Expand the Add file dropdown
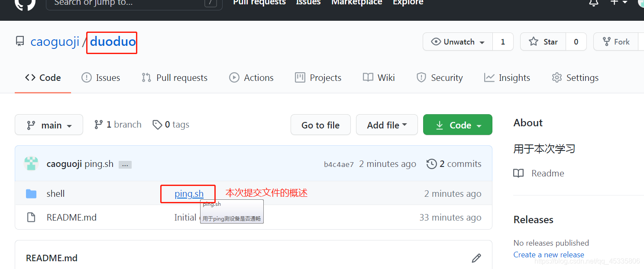 [x=387, y=125]
